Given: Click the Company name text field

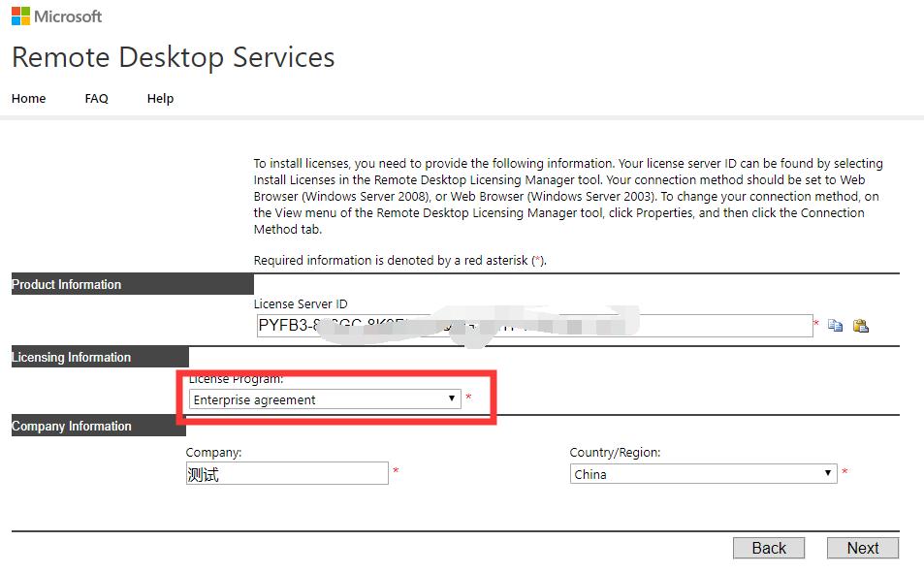Looking at the screenshot, I should pos(287,473).
